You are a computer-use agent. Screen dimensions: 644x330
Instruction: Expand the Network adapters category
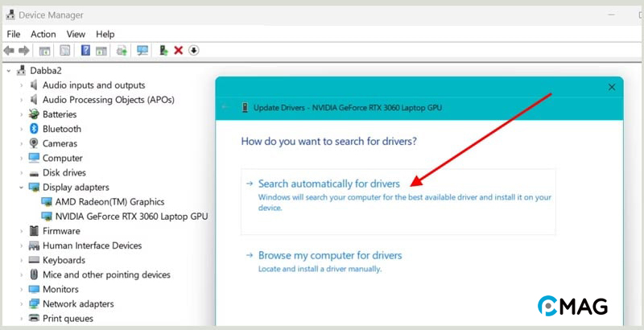coord(22,304)
